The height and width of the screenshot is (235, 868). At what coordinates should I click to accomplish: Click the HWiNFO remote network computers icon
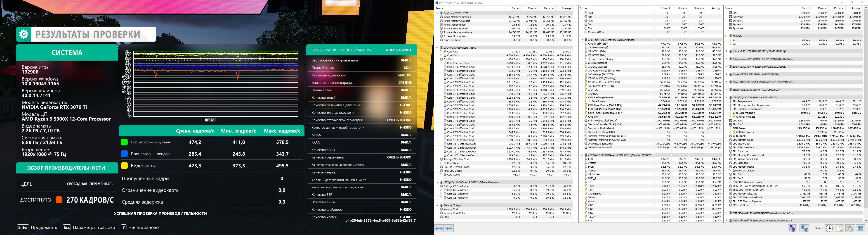804,229
